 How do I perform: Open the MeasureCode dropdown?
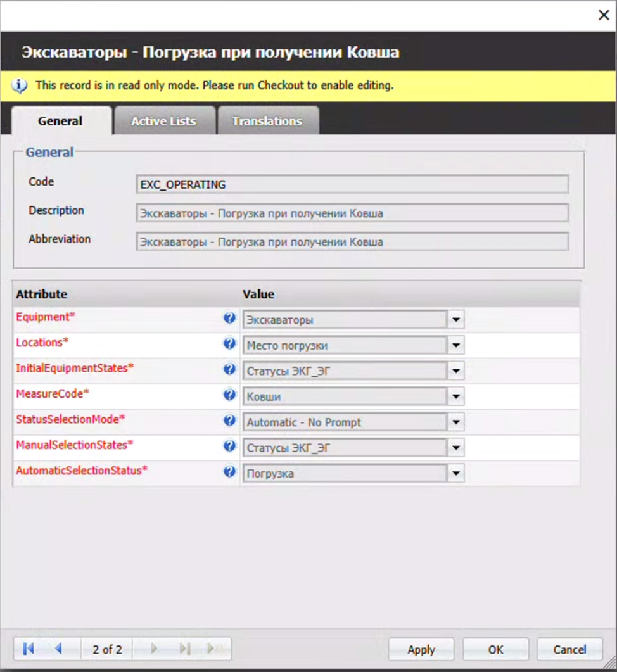456,396
